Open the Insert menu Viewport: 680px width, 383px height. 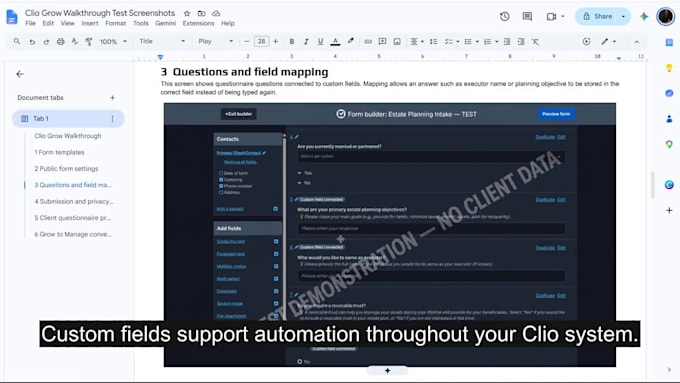pos(90,23)
